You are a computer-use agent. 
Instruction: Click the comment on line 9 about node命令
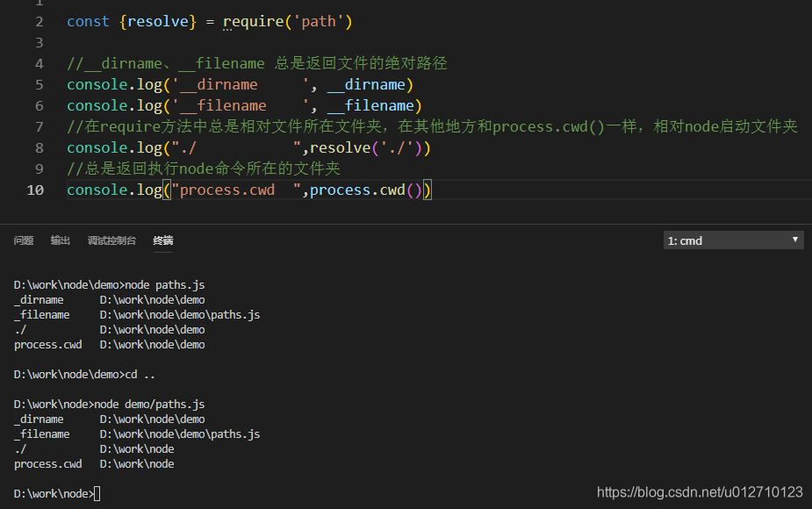[x=204, y=168]
